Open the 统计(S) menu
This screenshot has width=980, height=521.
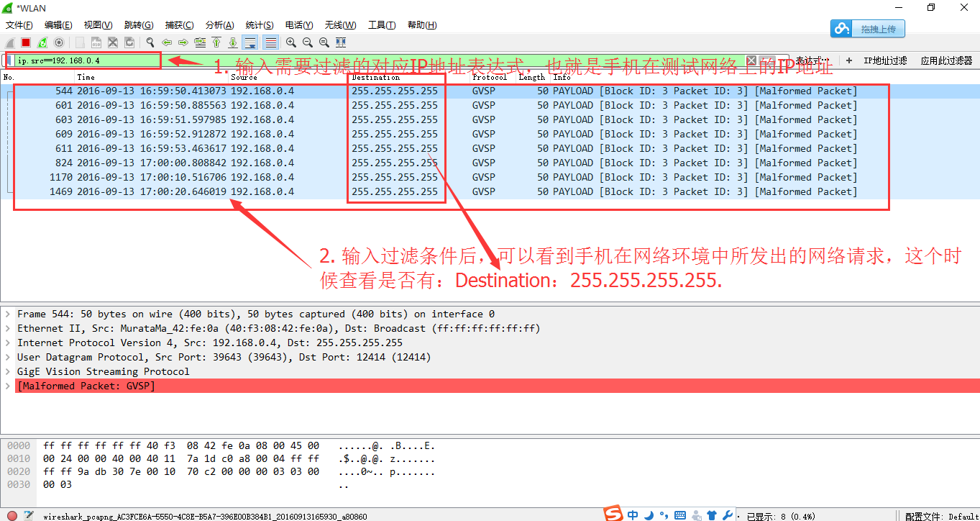coord(259,25)
